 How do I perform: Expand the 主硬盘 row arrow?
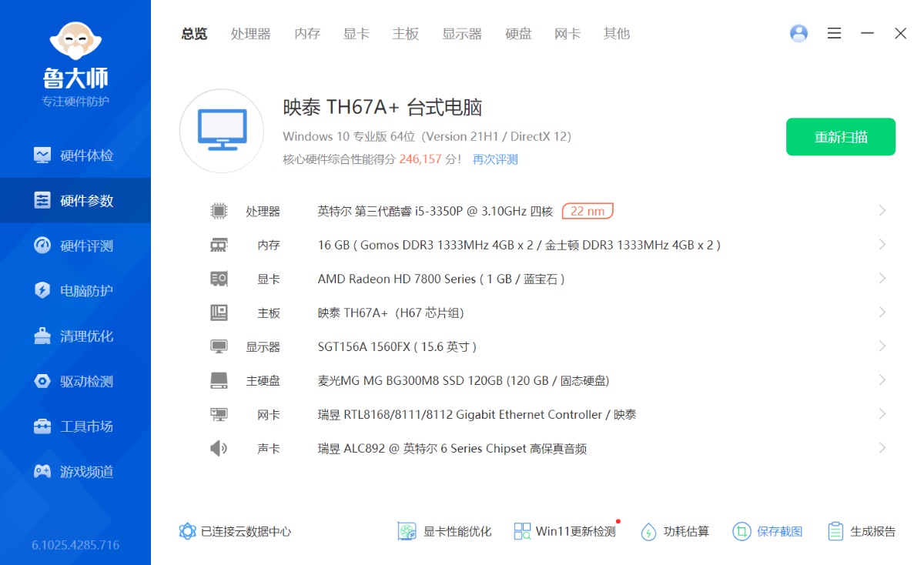point(882,380)
